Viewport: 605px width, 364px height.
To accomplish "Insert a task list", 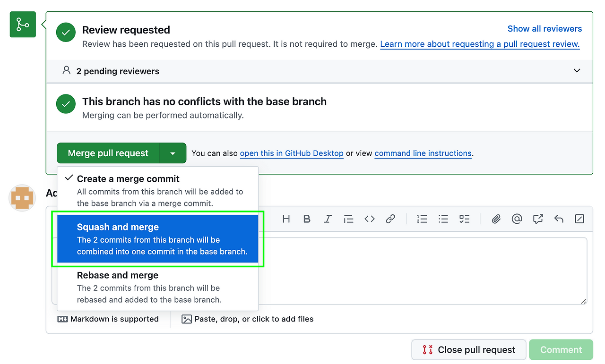I will (x=464, y=219).
